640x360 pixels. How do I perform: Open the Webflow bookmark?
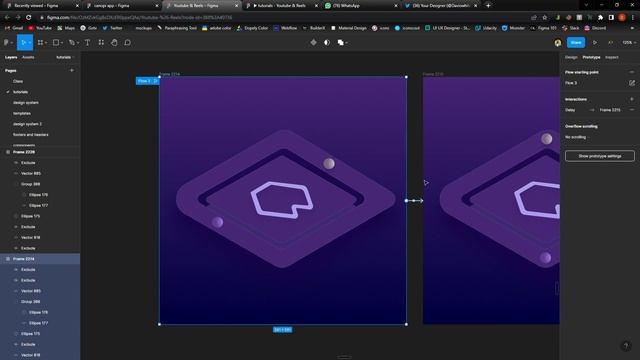[x=285, y=28]
